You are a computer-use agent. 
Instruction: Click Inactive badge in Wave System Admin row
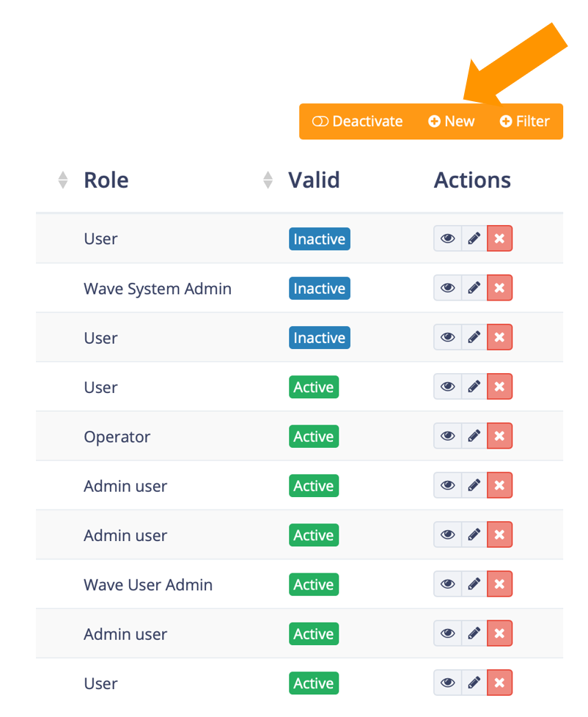[320, 288]
